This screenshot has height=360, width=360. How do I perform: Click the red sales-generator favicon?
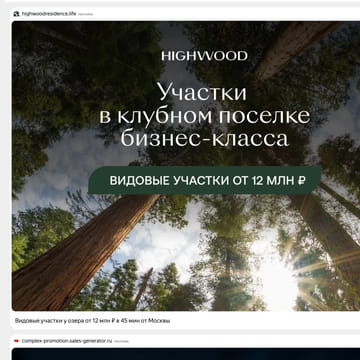pyautogui.click(x=16, y=341)
